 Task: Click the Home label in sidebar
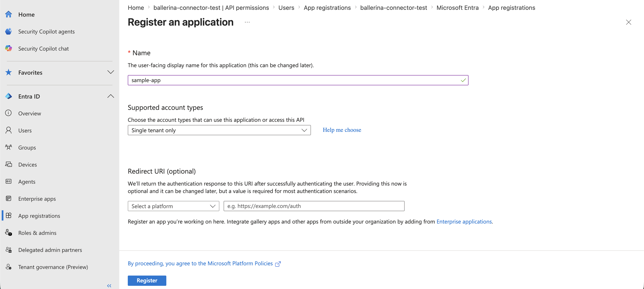pyautogui.click(x=26, y=15)
